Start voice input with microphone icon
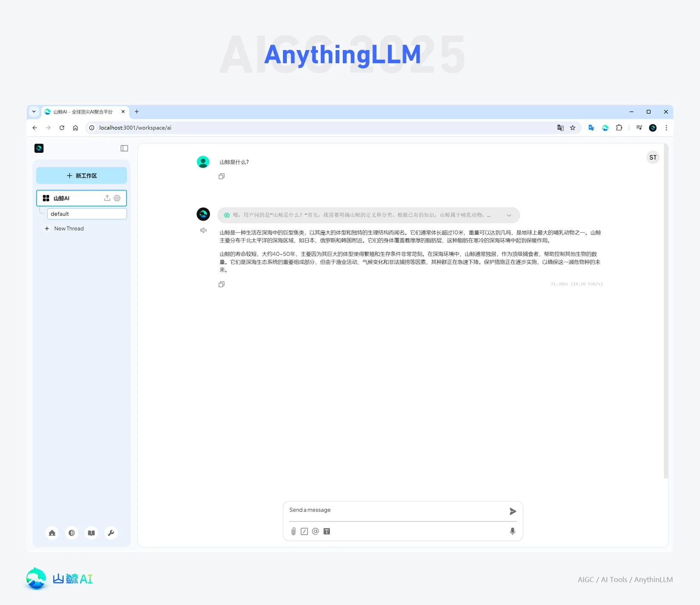The width and height of the screenshot is (700, 605). pyautogui.click(x=512, y=532)
